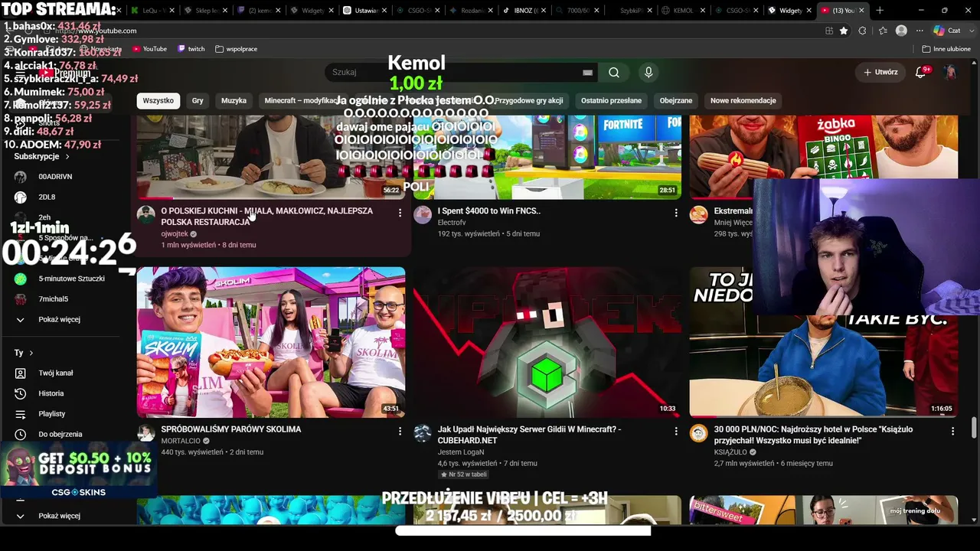Open options menu for 30 000 PLN/NOC video
This screenshot has height=551, width=980.
952,432
